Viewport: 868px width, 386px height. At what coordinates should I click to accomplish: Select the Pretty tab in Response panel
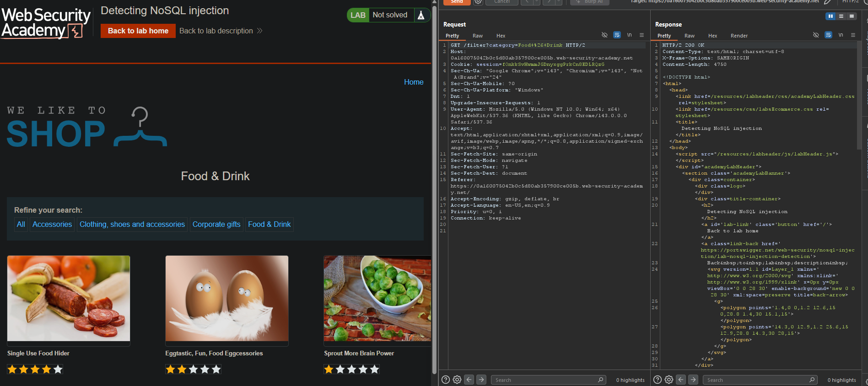664,36
